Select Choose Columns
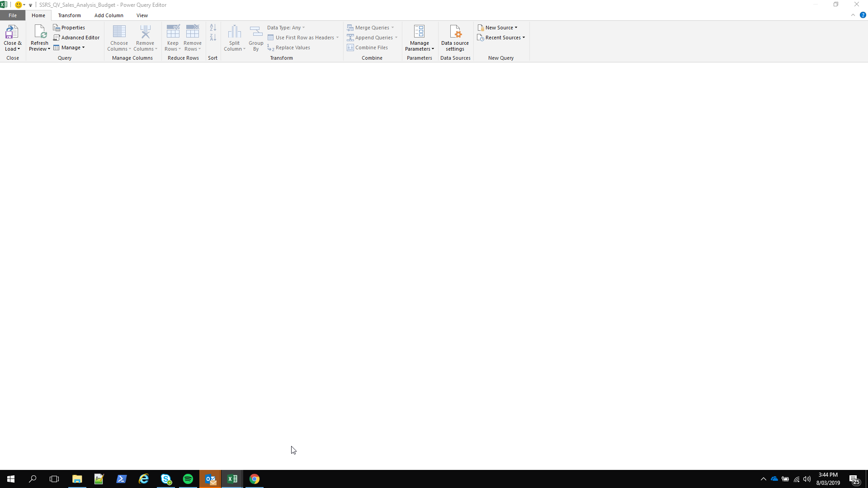The image size is (868, 488). (x=119, y=38)
